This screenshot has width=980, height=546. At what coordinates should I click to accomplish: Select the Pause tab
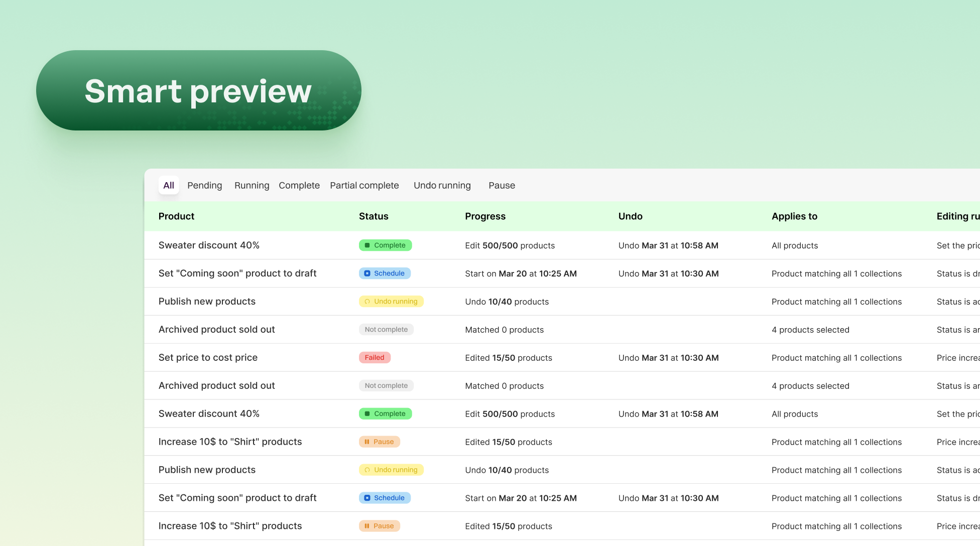tap(502, 185)
